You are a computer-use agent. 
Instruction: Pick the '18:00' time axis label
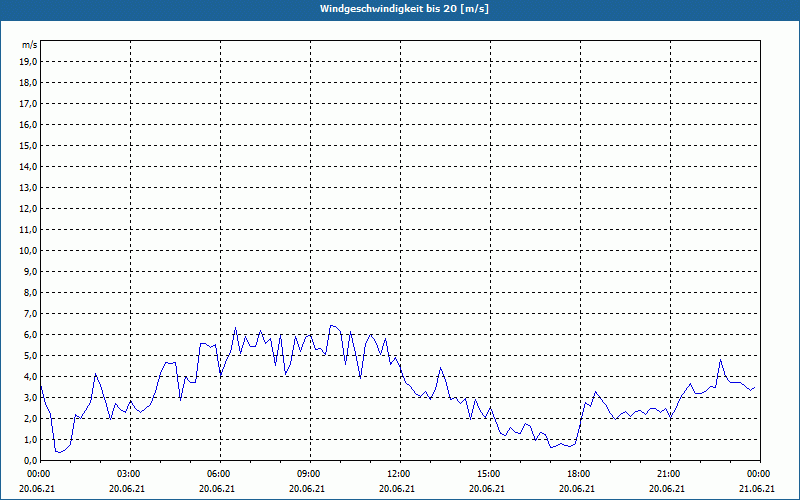(x=577, y=474)
